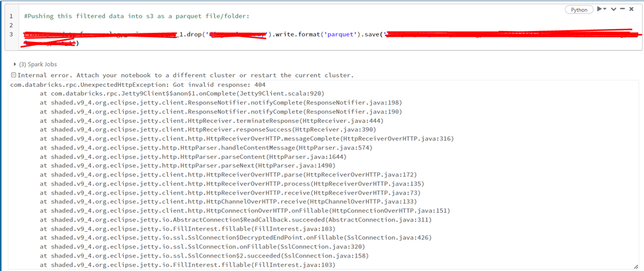Click the empty second code line

(x=193, y=24)
